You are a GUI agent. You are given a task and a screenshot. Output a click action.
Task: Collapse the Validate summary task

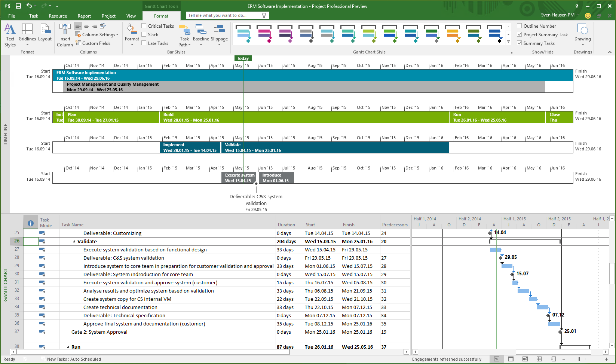click(x=74, y=242)
